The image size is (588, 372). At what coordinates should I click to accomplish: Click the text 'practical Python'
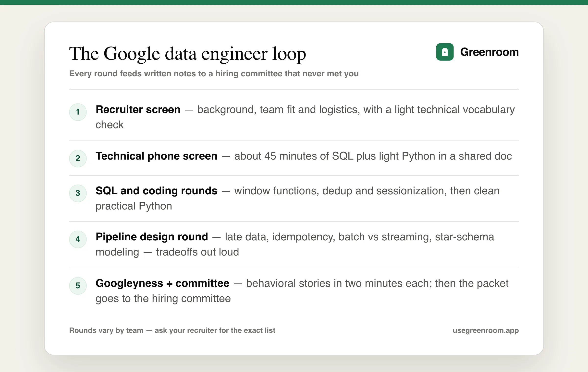point(134,206)
